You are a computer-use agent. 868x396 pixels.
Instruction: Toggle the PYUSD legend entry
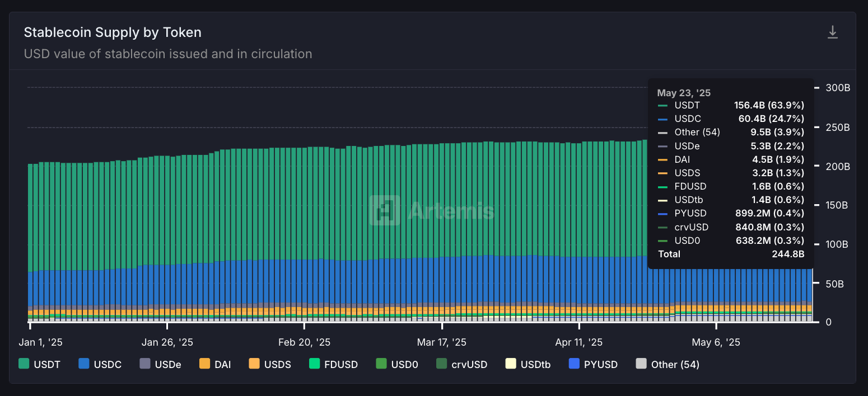(x=593, y=364)
